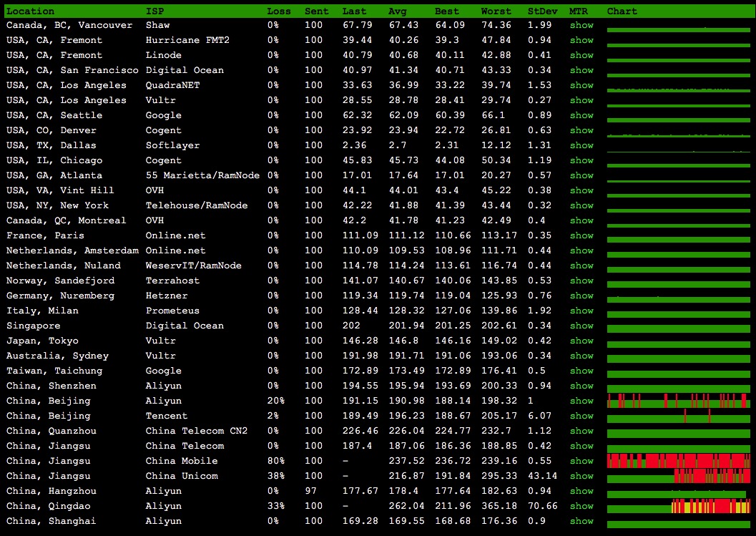Click the Sent value 97
The height and width of the screenshot is (536, 756).
311,491
